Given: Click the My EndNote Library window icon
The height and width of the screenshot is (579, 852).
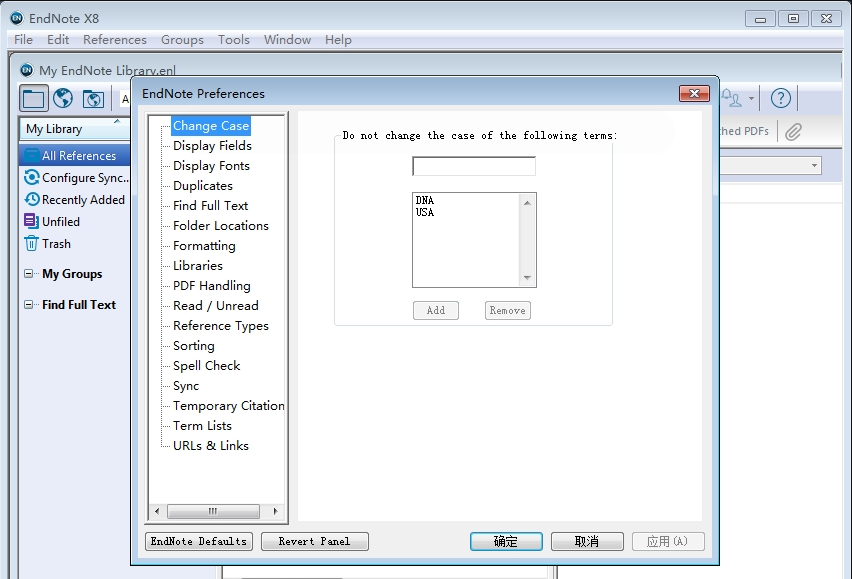Looking at the screenshot, I should (x=26, y=70).
